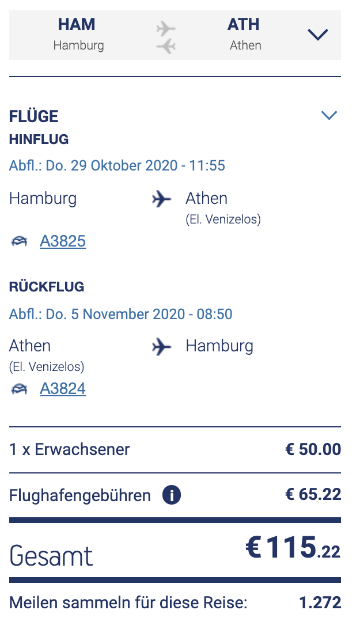Click the round-trip planes icon in header
Image resolution: width=364 pixels, height=629 pixels.
166,37
